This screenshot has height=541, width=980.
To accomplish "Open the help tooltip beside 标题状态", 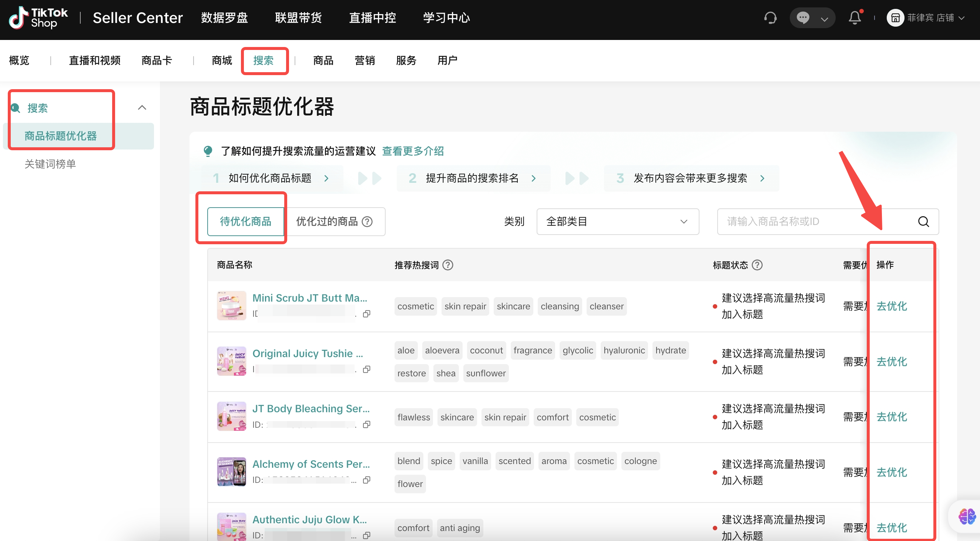I will [x=758, y=265].
